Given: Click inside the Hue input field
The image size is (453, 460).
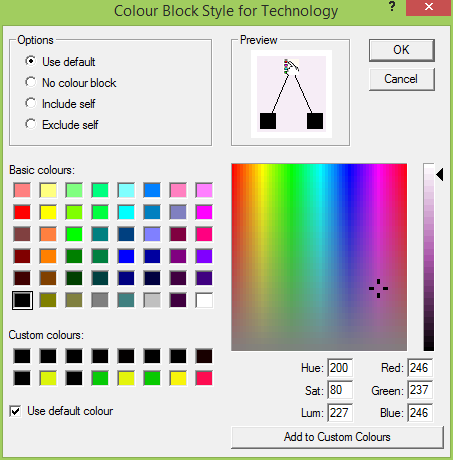Looking at the screenshot, I should [340, 368].
